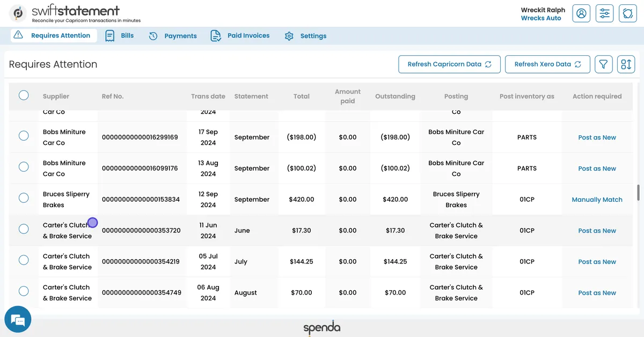Click the Supplier column header

click(56, 97)
